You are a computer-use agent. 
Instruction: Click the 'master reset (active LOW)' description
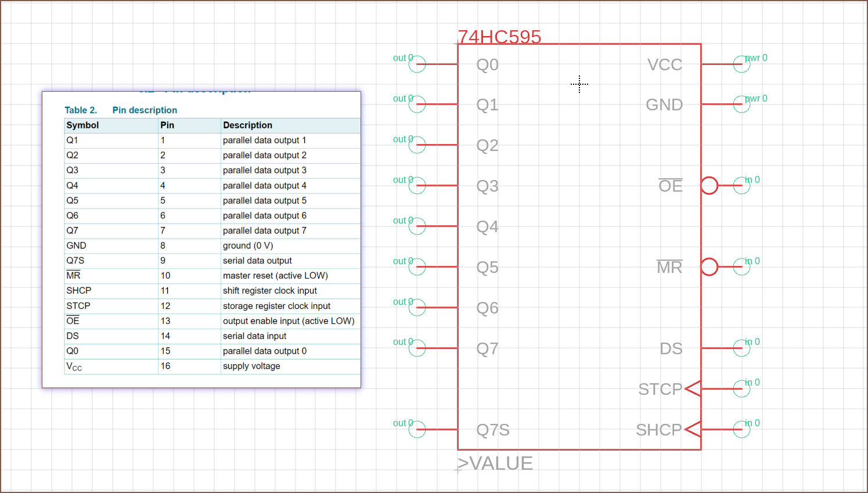[x=275, y=276]
